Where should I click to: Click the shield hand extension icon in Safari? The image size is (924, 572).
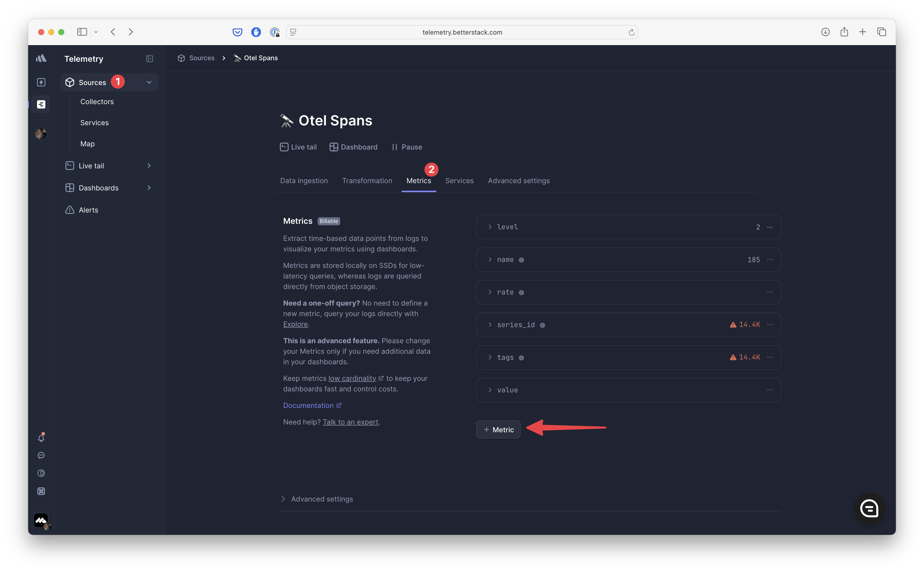pyautogui.click(x=256, y=32)
